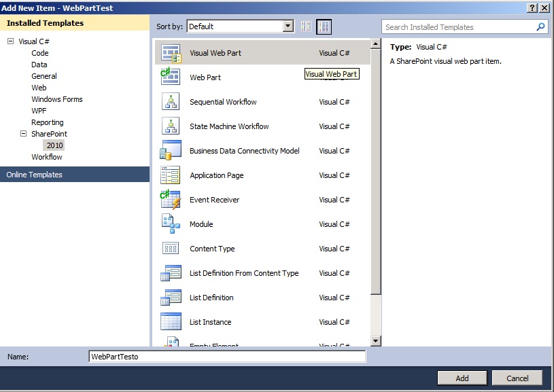Viewport: 554px width, 392px height.
Task: Click the Application Page template icon
Action: [x=171, y=175]
